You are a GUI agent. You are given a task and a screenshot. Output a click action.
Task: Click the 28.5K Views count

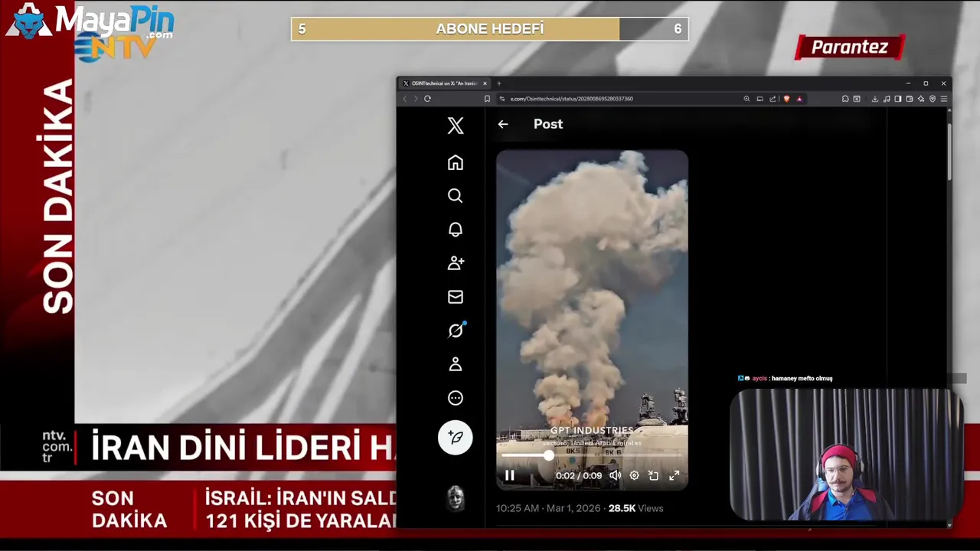(x=635, y=508)
